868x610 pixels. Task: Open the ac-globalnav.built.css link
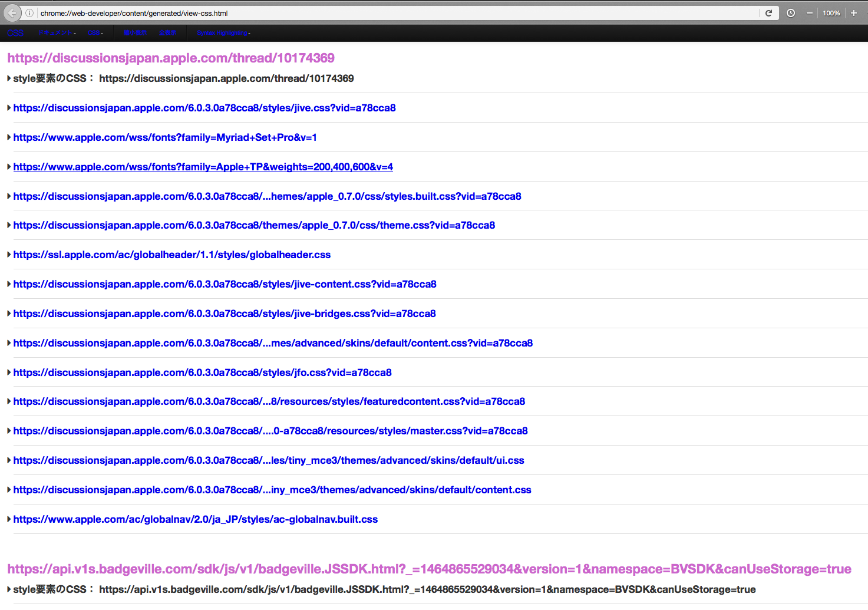196,519
